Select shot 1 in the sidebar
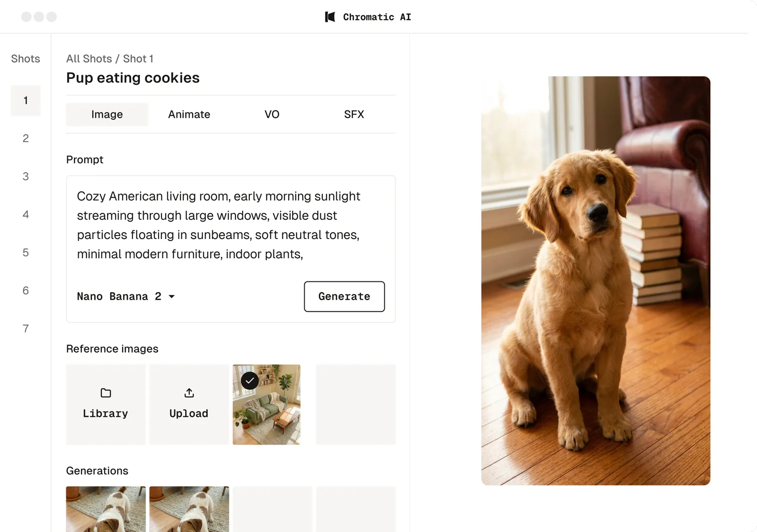The height and width of the screenshot is (532, 757). click(26, 101)
